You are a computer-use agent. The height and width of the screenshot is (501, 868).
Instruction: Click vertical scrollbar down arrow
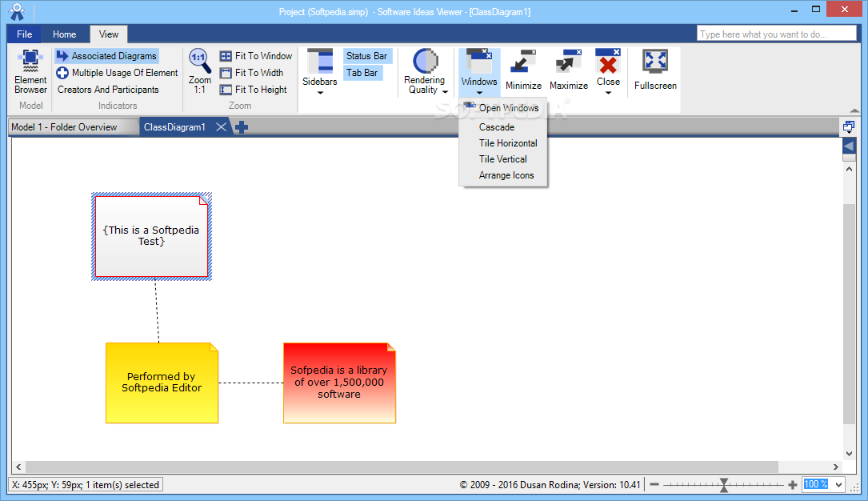tap(849, 454)
